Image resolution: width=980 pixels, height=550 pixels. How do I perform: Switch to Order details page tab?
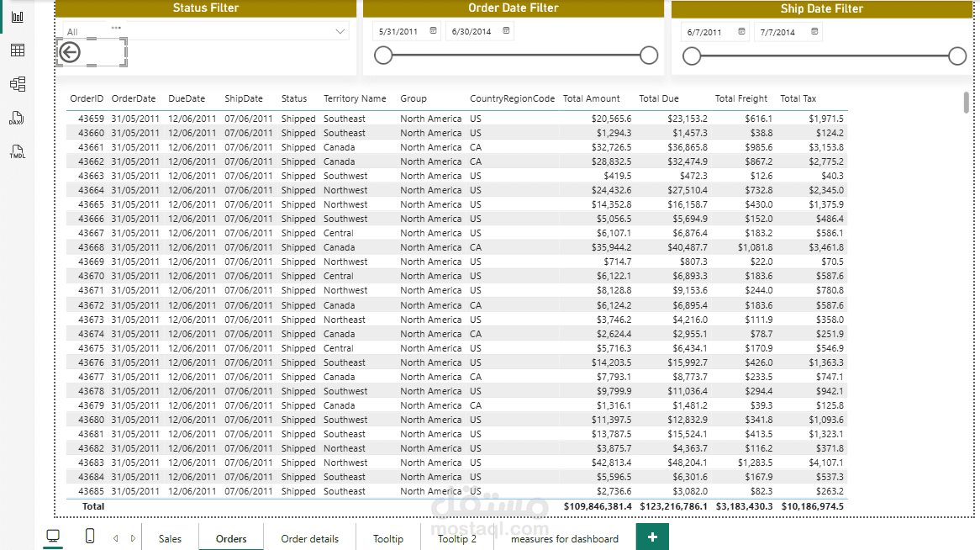point(309,539)
